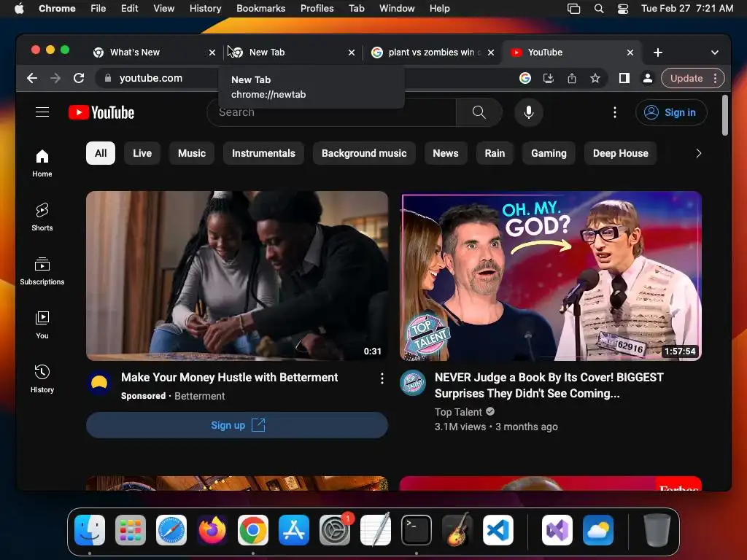Click Sign in button on YouTube
747x560 pixels.
tap(671, 112)
